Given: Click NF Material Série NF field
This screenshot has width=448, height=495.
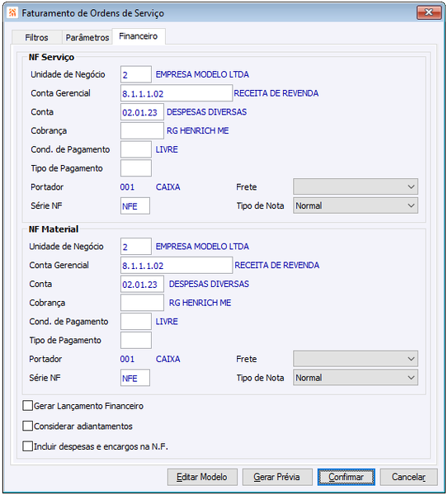Looking at the screenshot, I should (x=135, y=378).
